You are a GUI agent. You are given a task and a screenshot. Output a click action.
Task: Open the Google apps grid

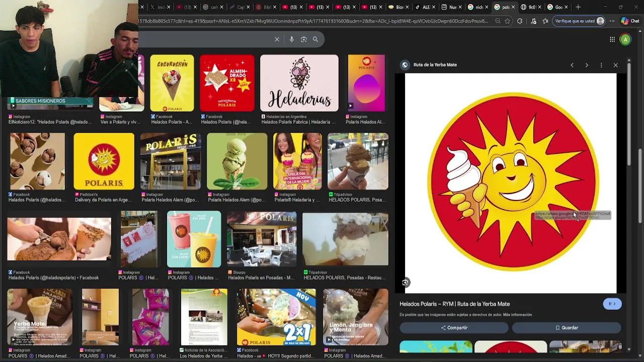tap(612, 39)
